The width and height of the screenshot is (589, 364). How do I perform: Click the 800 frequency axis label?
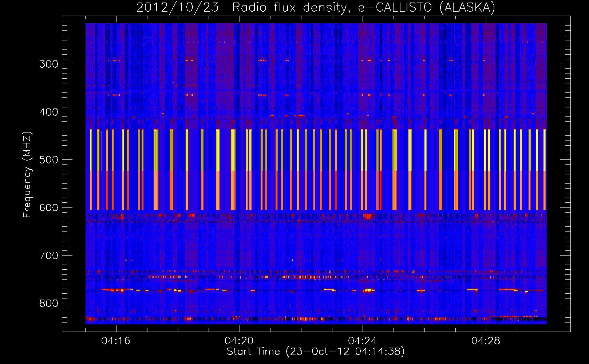click(49, 304)
